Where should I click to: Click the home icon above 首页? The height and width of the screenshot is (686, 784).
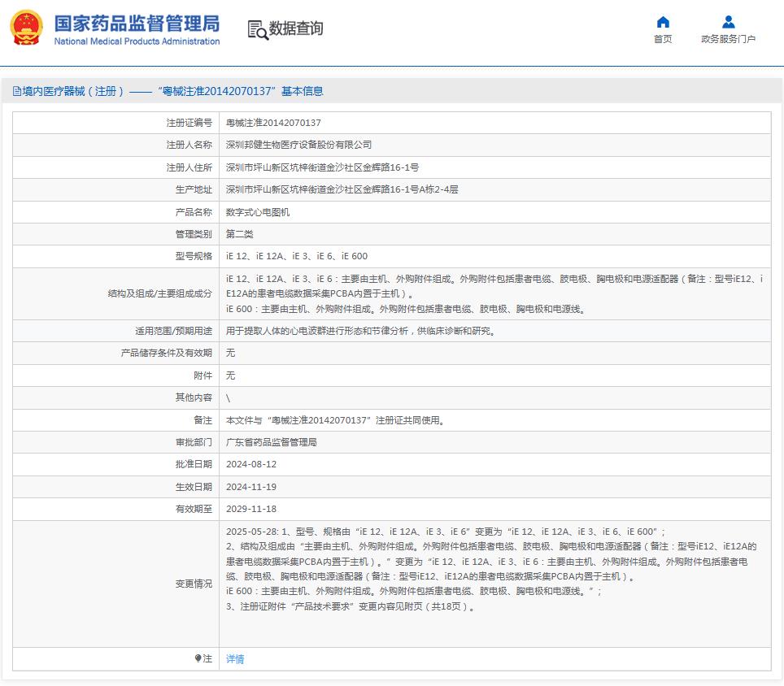[x=662, y=21]
